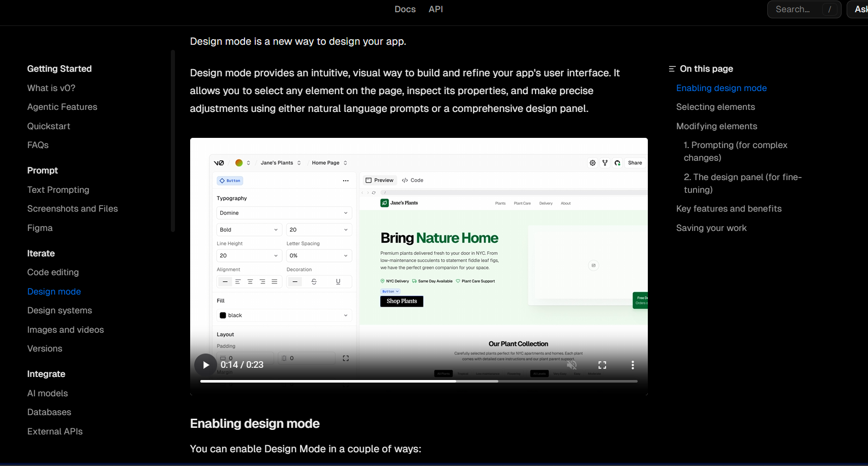Open the 'Saving your work' link
The width and height of the screenshot is (868, 466).
tap(711, 228)
